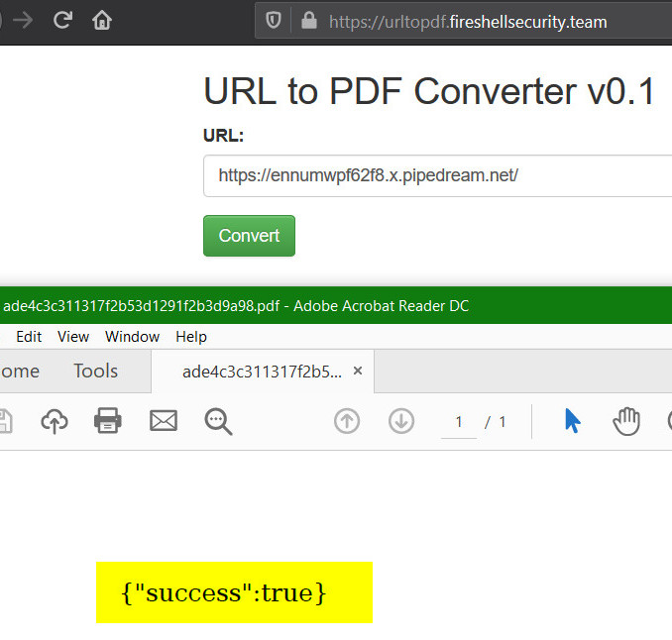The image size is (672, 640).
Task: Reload the page in the browser
Action: (x=63, y=20)
